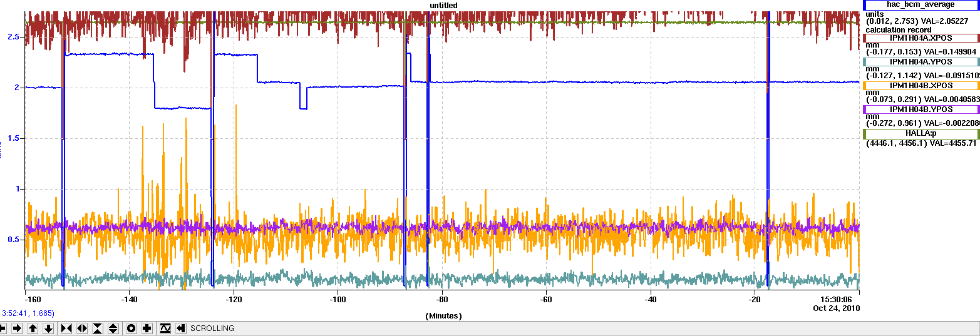Click the circle auto-scale icon in the toolbar
Screen dimensions: 980x336
point(132,328)
